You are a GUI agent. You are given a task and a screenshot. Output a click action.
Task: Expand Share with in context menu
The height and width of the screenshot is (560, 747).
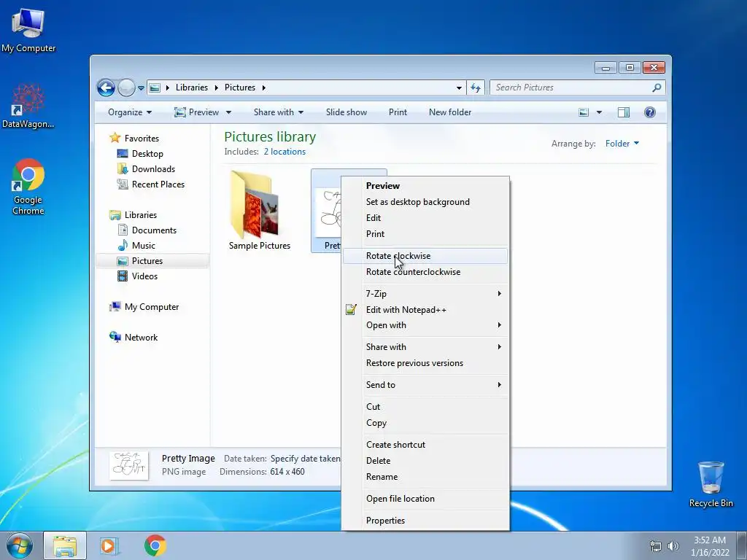click(425, 346)
